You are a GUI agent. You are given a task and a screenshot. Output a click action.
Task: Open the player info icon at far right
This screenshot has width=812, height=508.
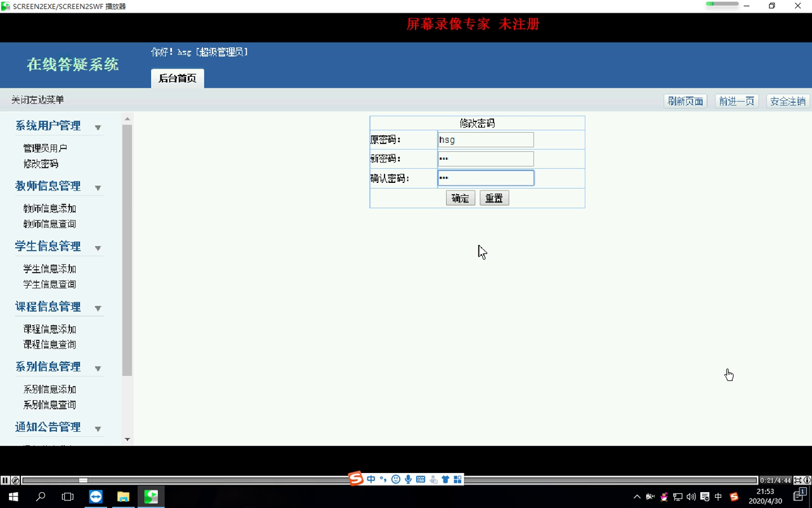(x=807, y=481)
